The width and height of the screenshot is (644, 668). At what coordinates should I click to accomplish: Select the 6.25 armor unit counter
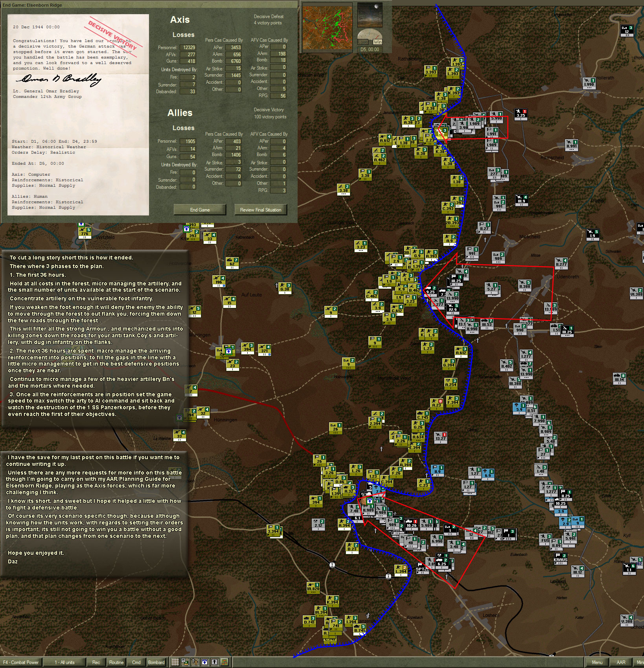tap(442, 563)
